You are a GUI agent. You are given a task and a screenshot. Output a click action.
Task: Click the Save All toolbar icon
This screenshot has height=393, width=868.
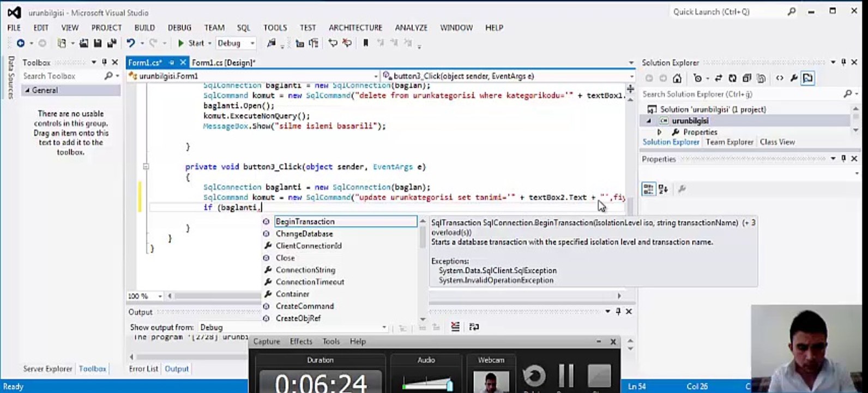112,43
